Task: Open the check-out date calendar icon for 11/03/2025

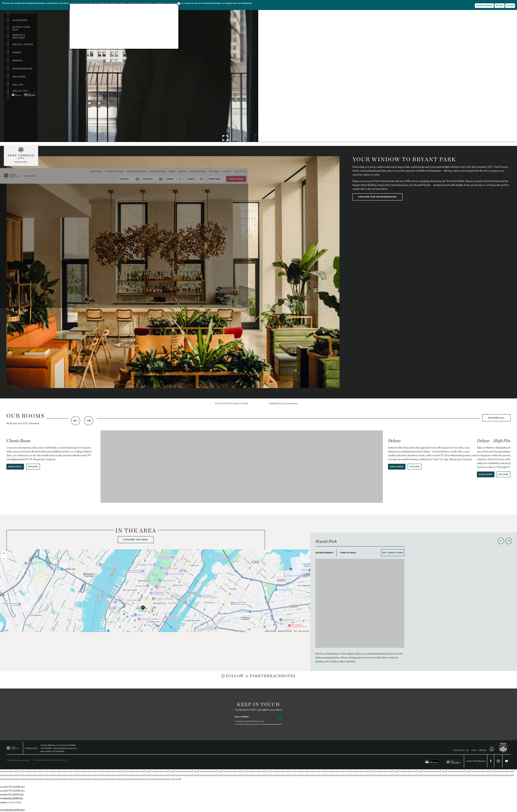Action: tap(161, 179)
